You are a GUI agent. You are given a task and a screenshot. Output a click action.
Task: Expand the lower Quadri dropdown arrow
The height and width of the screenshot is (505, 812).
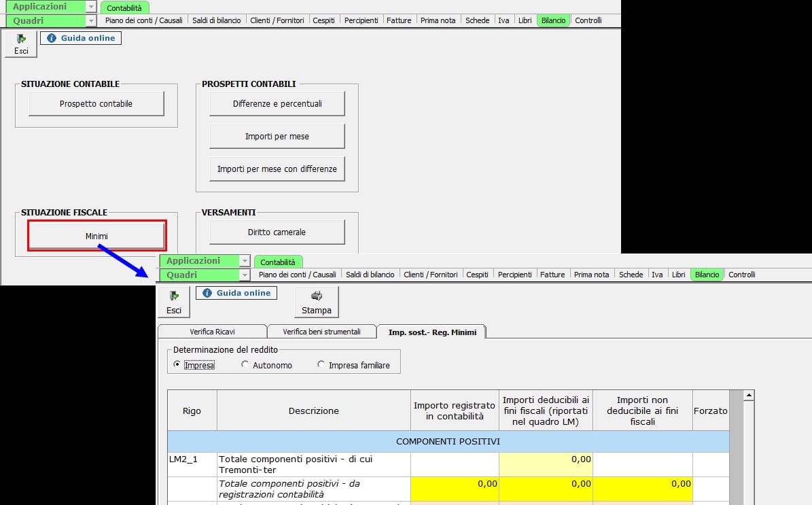245,275
